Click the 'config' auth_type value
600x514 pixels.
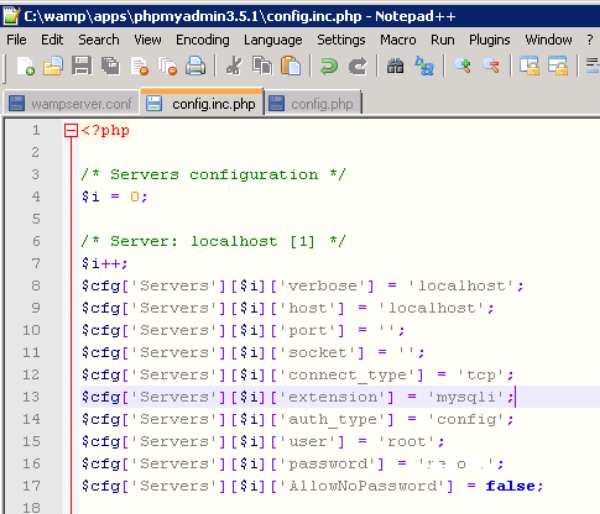point(466,419)
